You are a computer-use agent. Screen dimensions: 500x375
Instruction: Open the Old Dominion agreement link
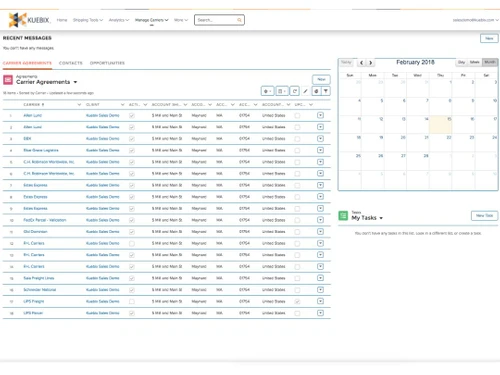(35, 232)
